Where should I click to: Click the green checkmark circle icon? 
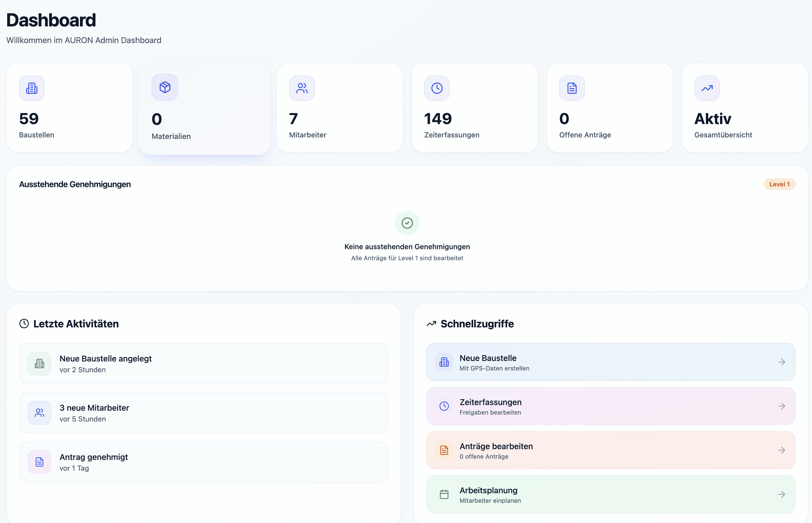coord(407,223)
